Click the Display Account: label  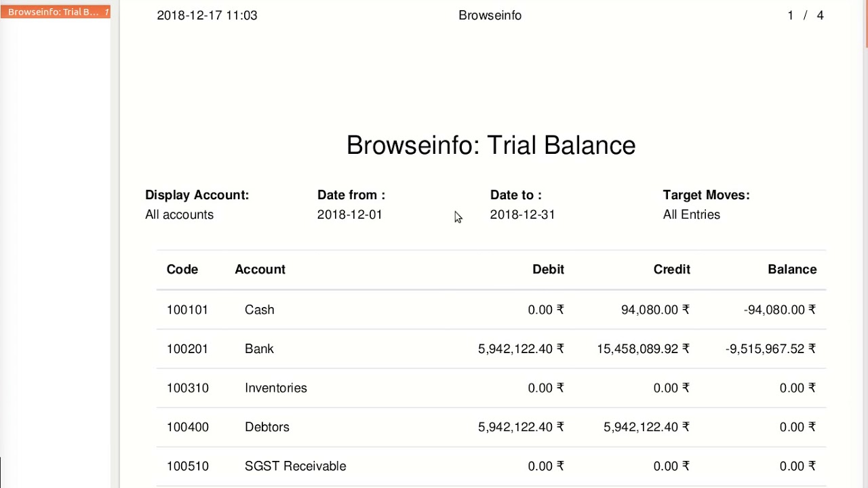point(197,195)
